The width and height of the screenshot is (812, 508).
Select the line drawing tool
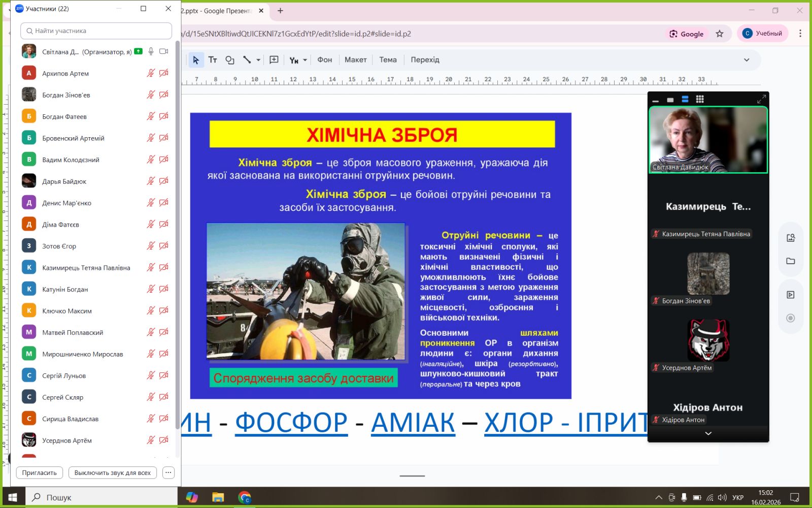tap(247, 60)
